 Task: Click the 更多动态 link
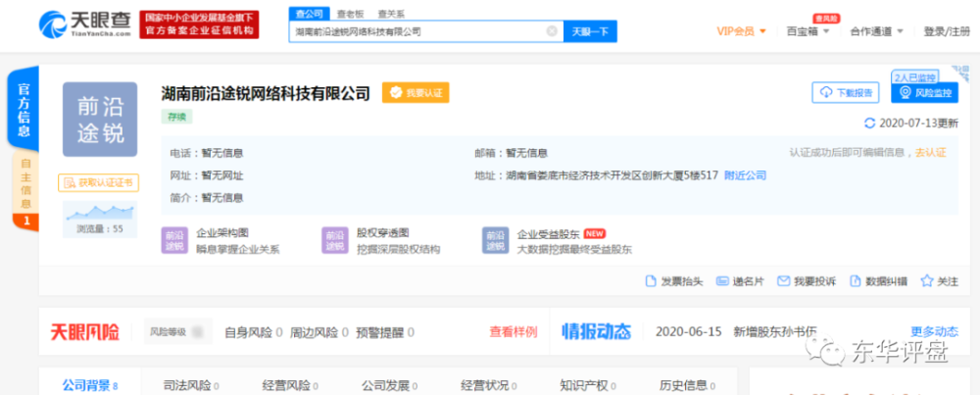click(x=934, y=331)
